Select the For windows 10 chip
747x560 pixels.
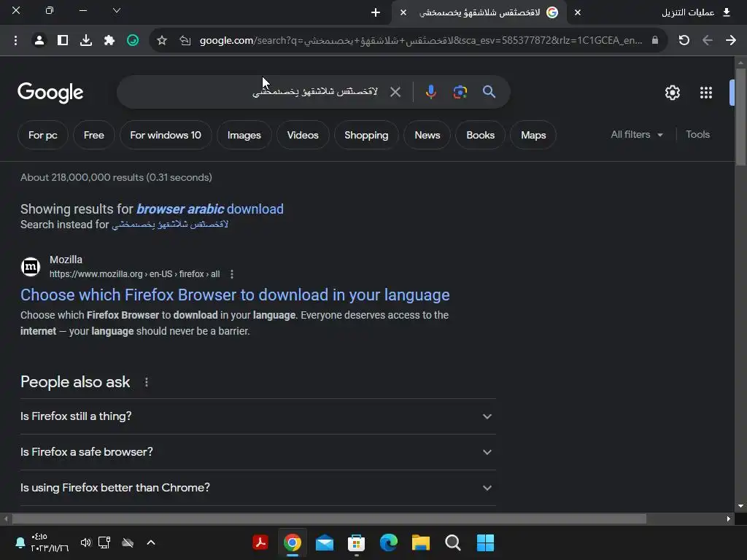coord(166,135)
